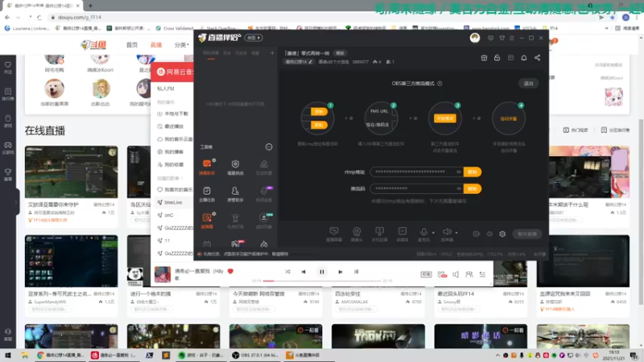Adjust the music player volume icon

pos(456,274)
